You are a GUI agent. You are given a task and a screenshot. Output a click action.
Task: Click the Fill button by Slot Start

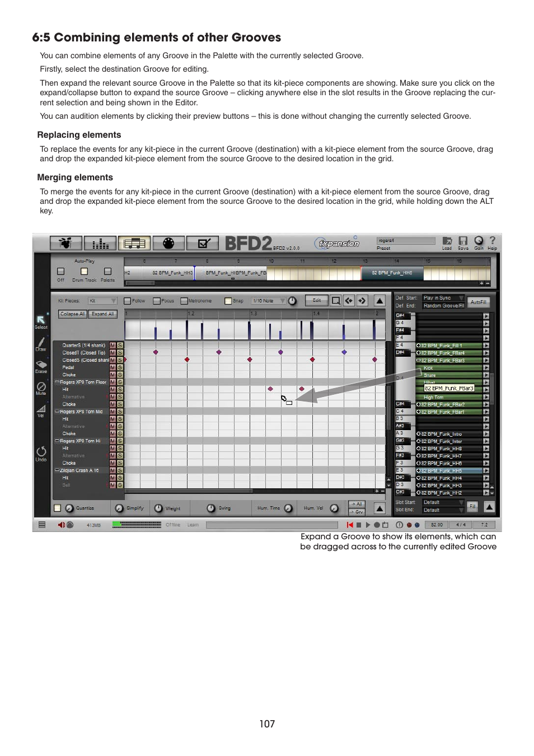[x=472, y=506]
